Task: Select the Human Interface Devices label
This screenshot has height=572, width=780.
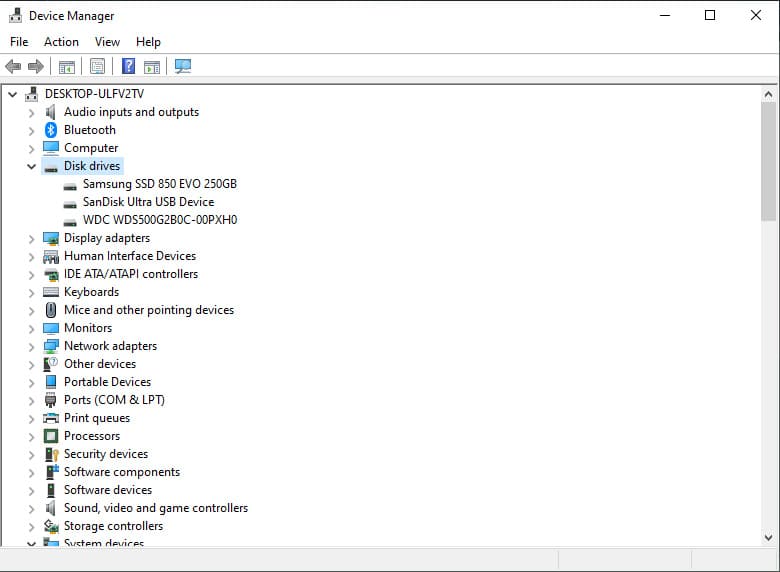Action: click(130, 256)
